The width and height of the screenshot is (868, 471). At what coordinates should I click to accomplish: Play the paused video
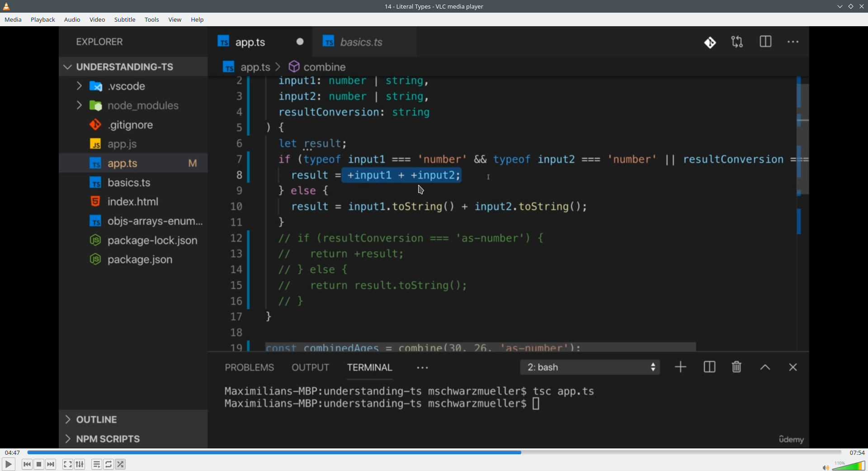[x=8, y=464]
